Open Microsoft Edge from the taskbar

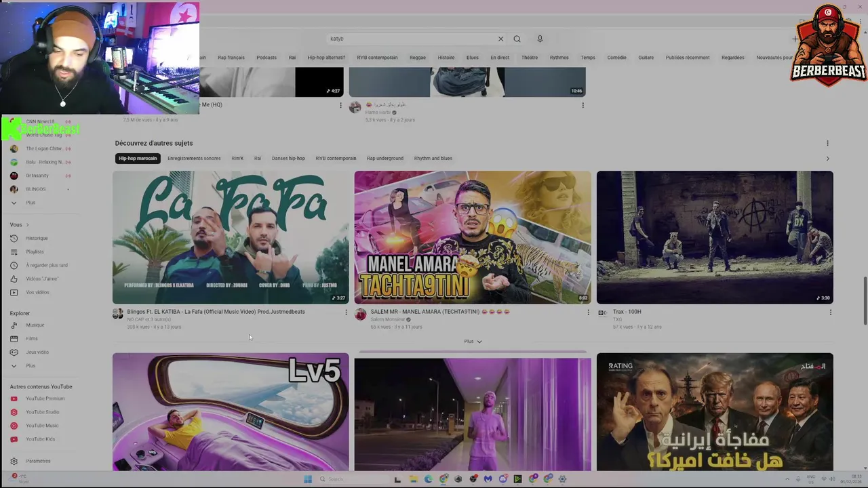tap(428, 479)
